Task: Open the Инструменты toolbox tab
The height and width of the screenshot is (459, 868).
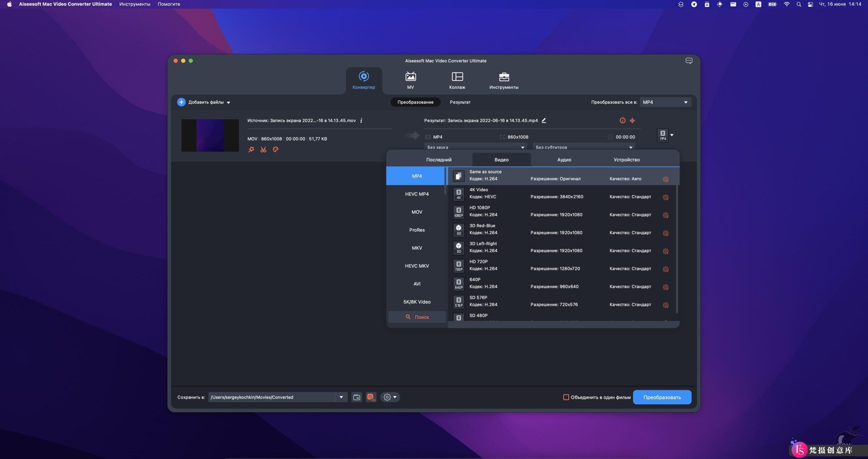Action: click(504, 80)
